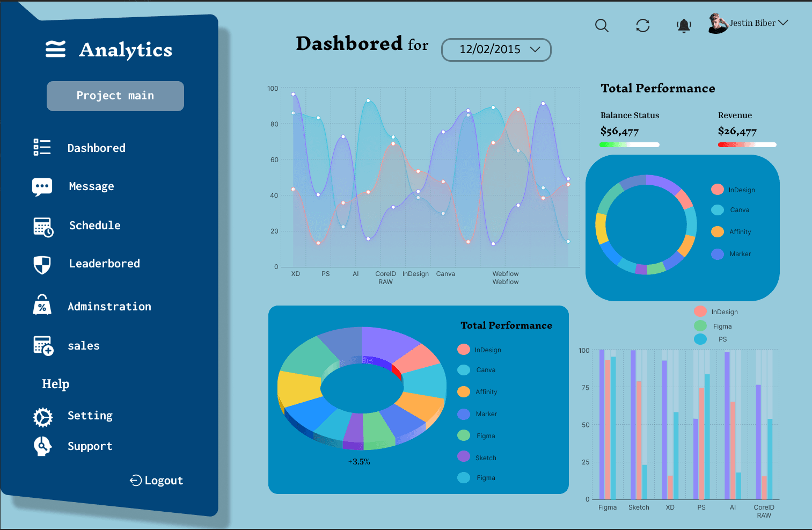Open Dashbored menu item
812x530 pixels.
point(97,148)
